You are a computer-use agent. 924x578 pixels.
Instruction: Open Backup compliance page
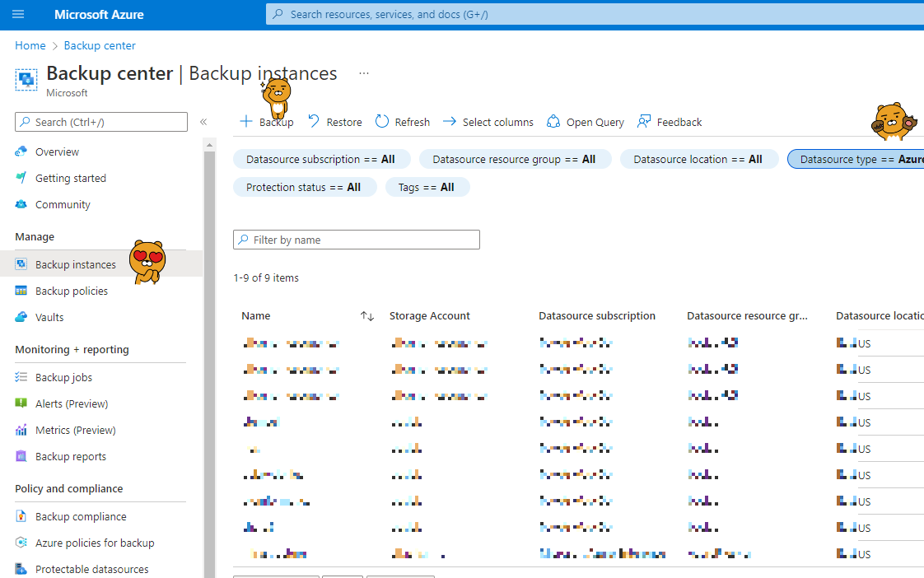[81, 517]
